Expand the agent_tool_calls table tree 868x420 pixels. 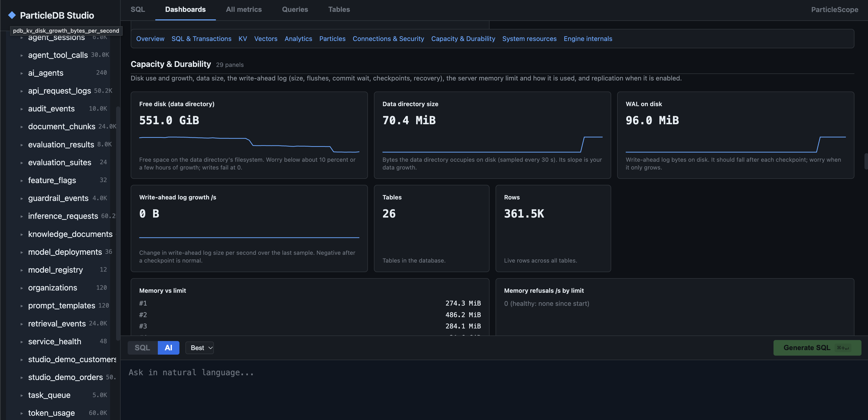22,55
